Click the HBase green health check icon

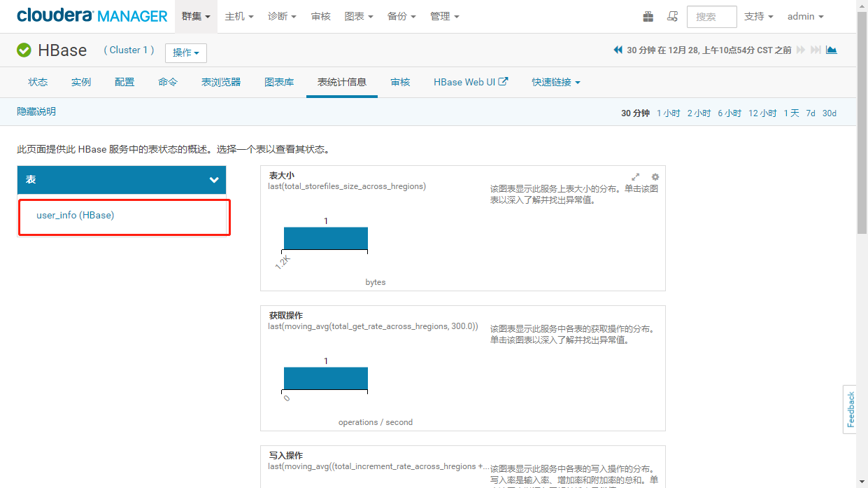(x=24, y=50)
